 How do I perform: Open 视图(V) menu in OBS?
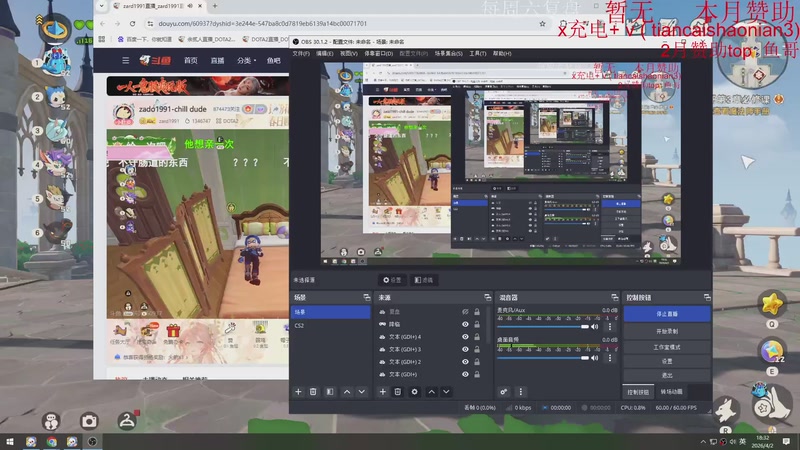pyautogui.click(x=348, y=54)
